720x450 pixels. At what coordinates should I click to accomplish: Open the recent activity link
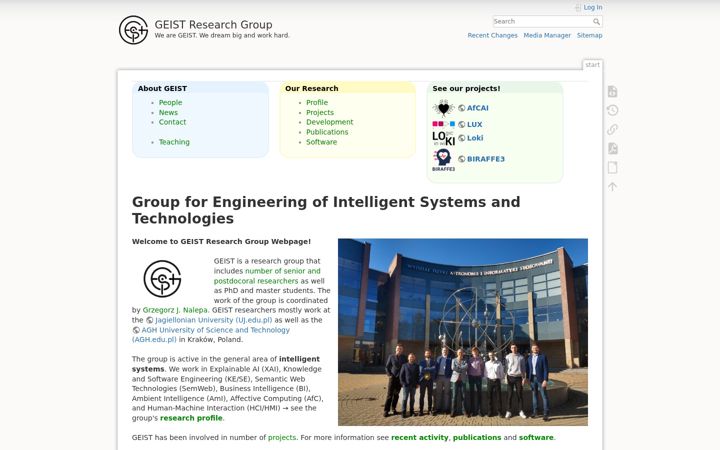coord(420,438)
